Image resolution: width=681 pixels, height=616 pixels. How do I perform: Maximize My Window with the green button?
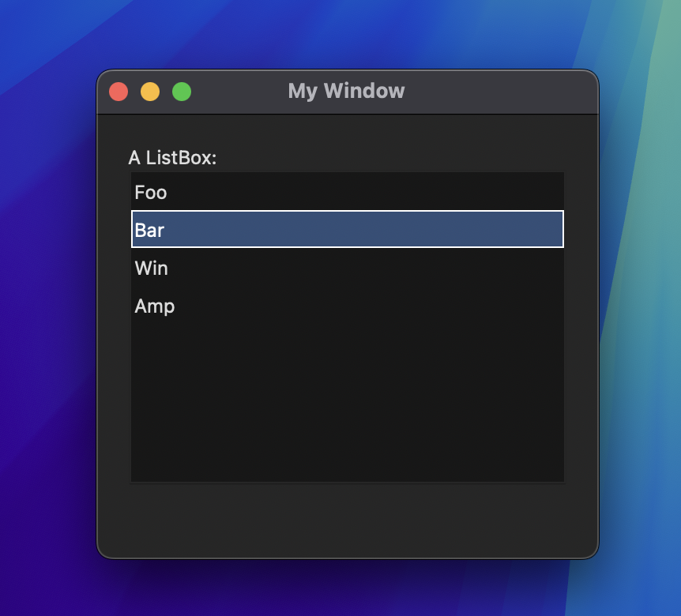pyautogui.click(x=182, y=92)
